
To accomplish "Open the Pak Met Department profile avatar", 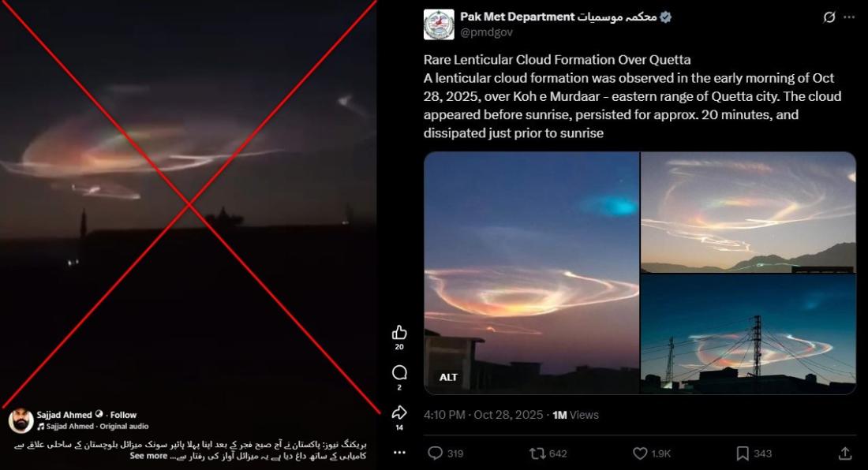I will click(439, 24).
